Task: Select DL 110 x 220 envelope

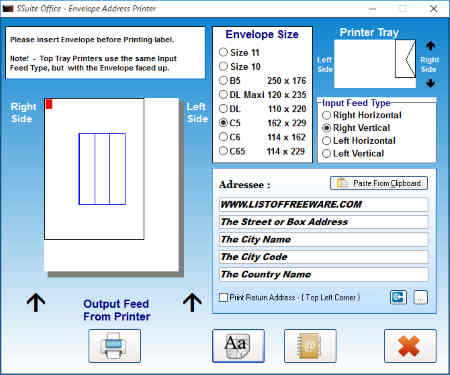Action: pyautogui.click(x=262, y=109)
